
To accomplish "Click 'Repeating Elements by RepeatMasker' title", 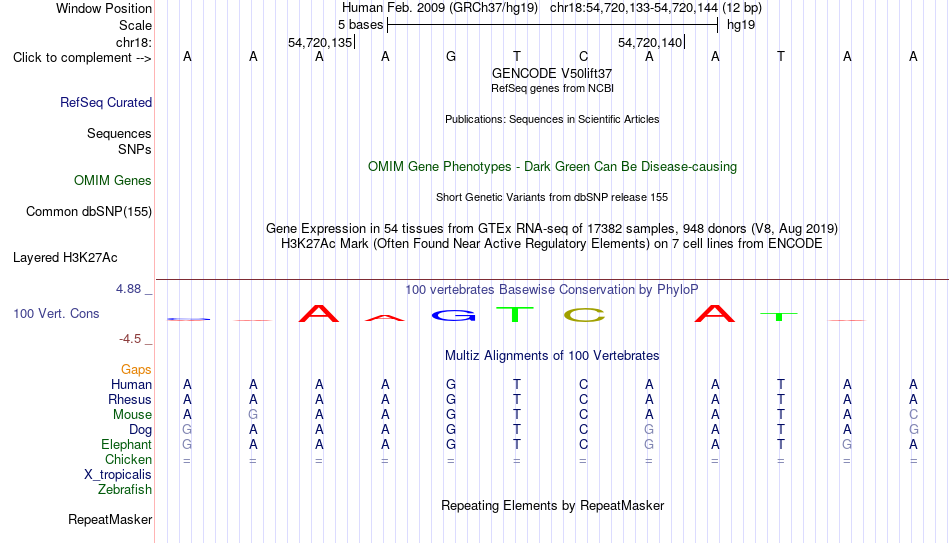I will pos(553,506).
